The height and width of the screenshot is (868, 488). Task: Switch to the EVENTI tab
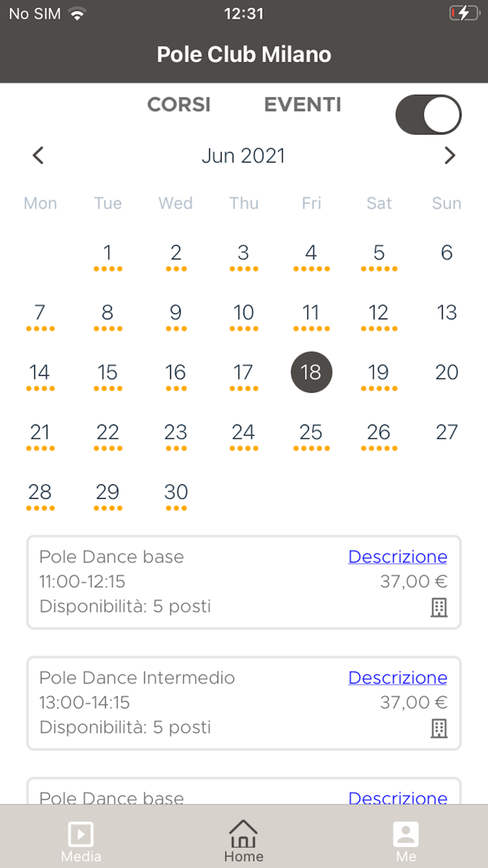click(302, 105)
